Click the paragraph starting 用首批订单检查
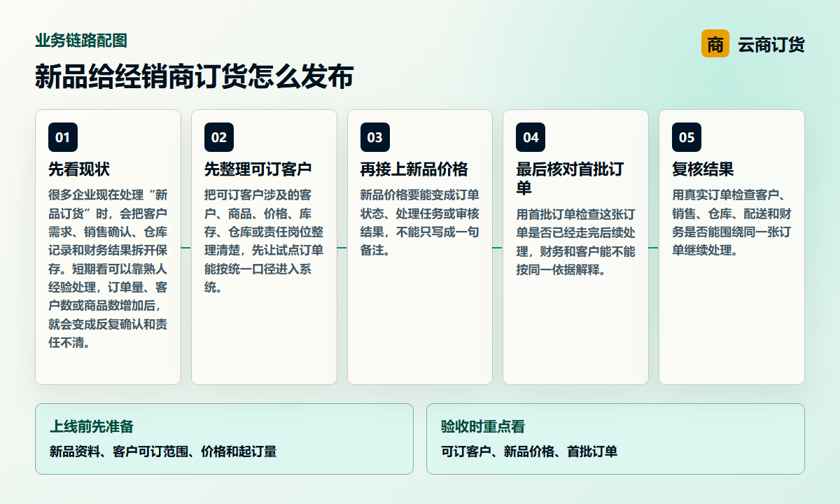The image size is (840, 504). point(576,241)
